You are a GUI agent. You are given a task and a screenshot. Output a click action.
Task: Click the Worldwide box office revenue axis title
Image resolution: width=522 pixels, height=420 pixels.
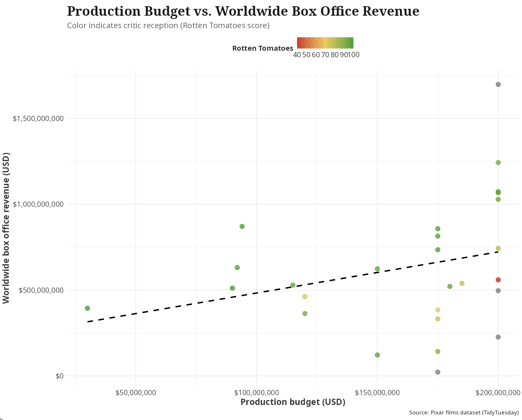(6, 228)
